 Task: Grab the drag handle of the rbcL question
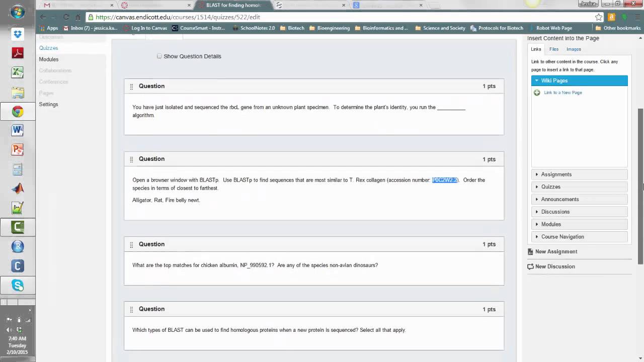click(x=131, y=86)
